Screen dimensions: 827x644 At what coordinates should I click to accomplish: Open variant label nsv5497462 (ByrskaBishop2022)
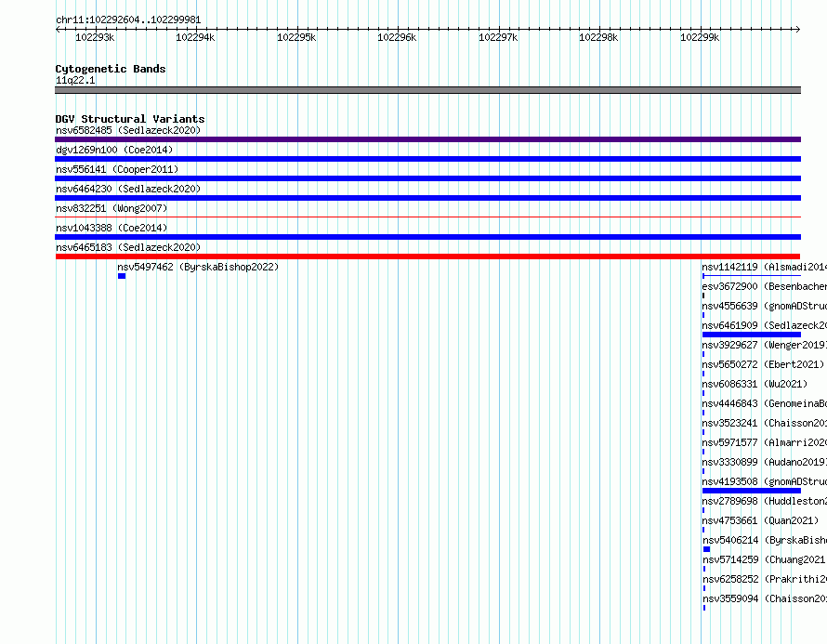(198, 267)
